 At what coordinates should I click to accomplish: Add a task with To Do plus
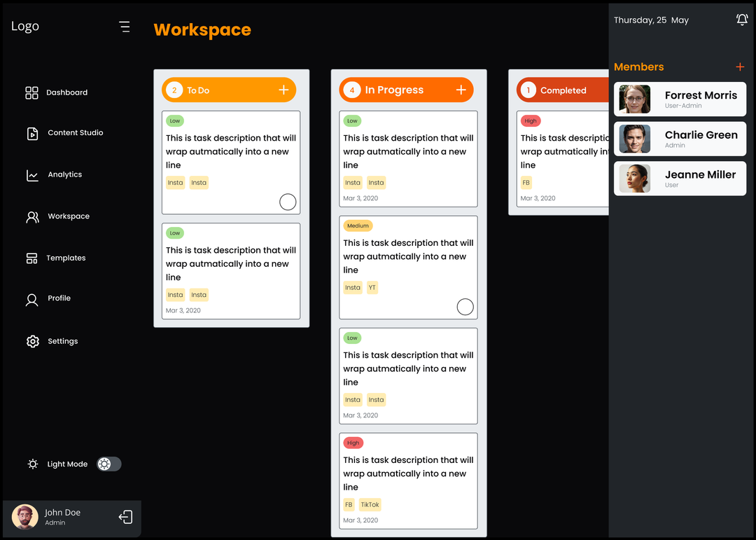coord(283,90)
